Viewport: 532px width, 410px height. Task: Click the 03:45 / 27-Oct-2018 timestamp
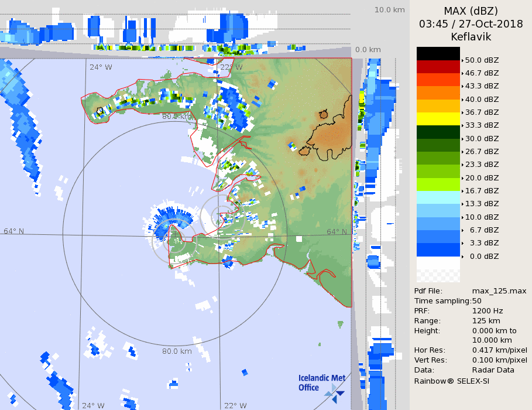(x=471, y=24)
